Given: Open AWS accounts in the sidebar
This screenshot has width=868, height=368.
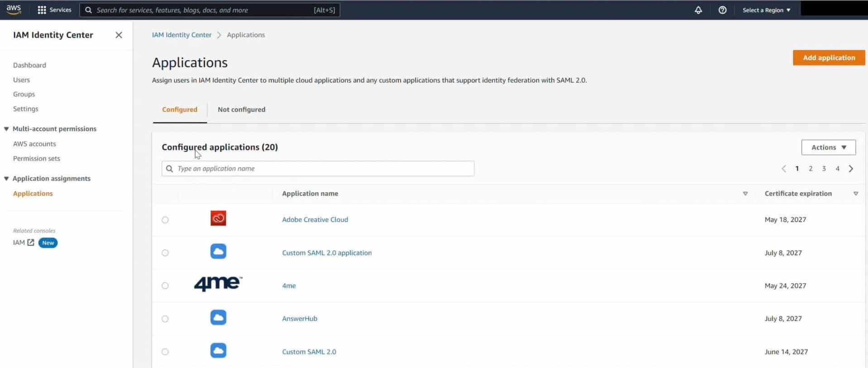Looking at the screenshot, I should [x=34, y=144].
